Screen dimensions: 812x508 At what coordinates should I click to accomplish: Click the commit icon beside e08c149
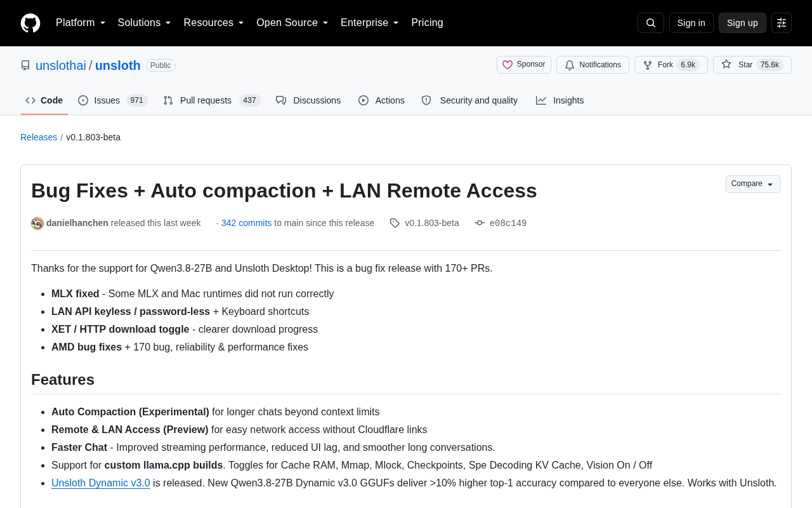coord(480,223)
